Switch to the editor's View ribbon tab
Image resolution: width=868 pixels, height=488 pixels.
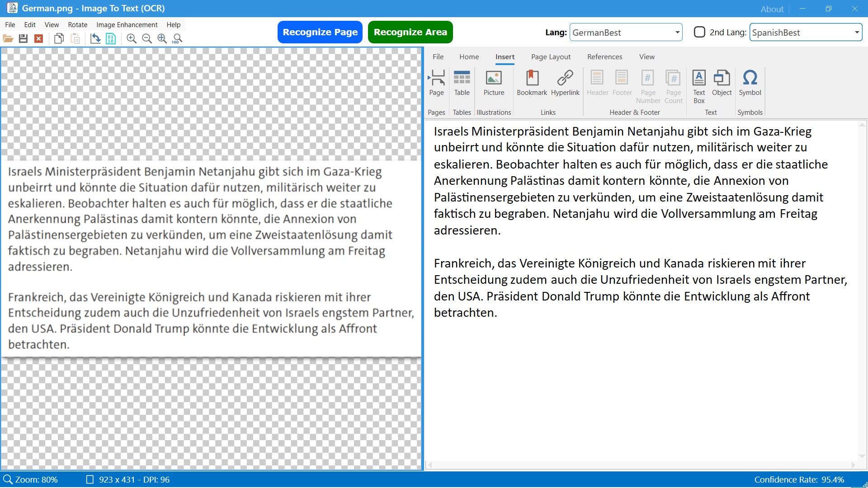[646, 56]
